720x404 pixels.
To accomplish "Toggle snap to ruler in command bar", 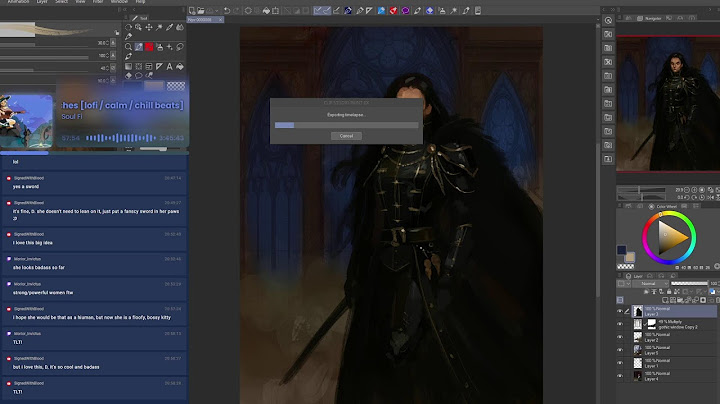I will pyautogui.click(x=317, y=11).
